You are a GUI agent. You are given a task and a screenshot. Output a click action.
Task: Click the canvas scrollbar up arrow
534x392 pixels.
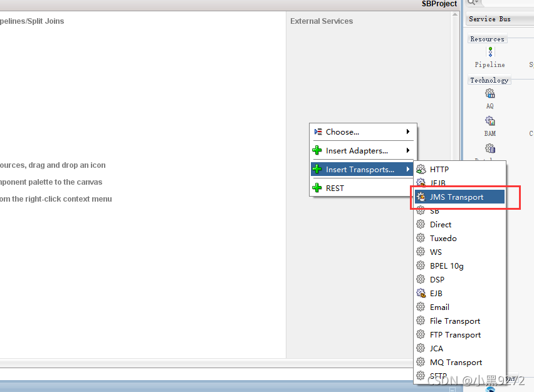455,14
